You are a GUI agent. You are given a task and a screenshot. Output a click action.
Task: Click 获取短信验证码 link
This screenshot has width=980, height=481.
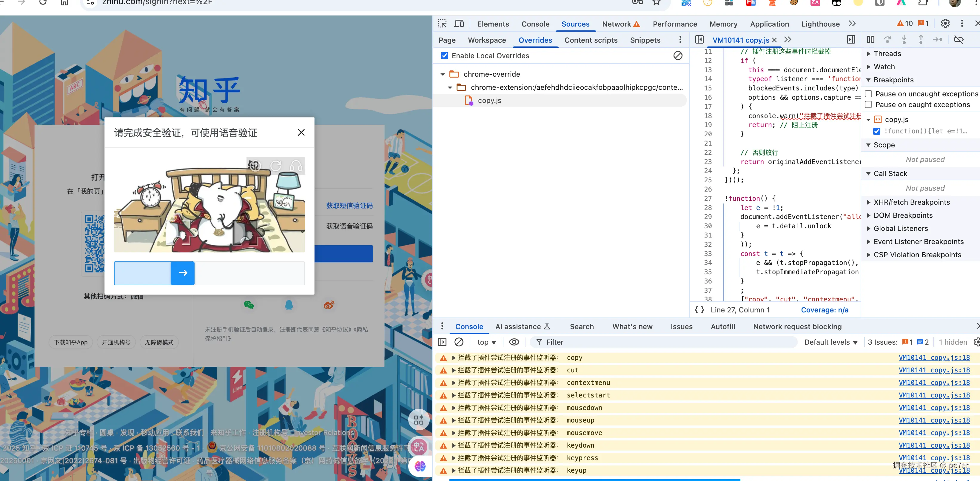pyautogui.click(x=349, y=206)
